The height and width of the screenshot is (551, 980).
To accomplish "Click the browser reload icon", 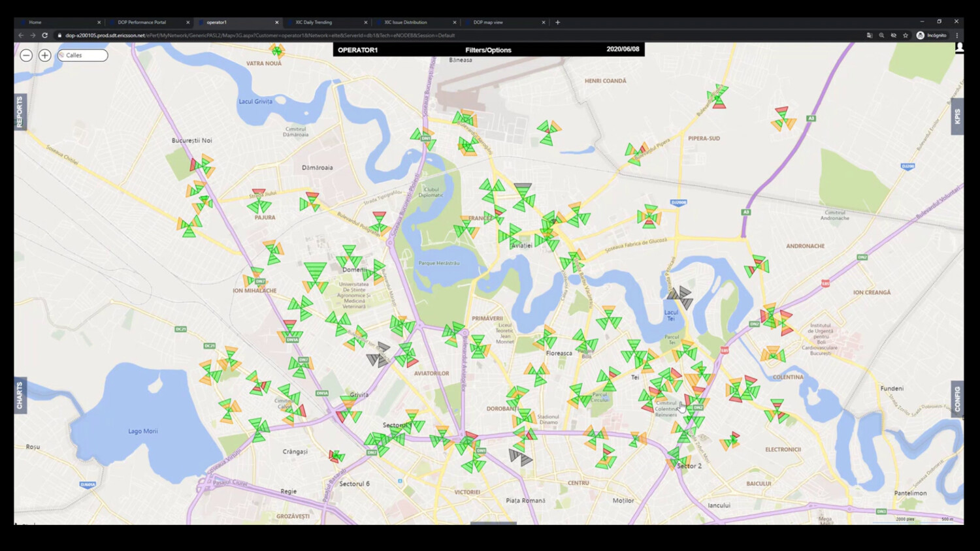I will pos(44,35).
